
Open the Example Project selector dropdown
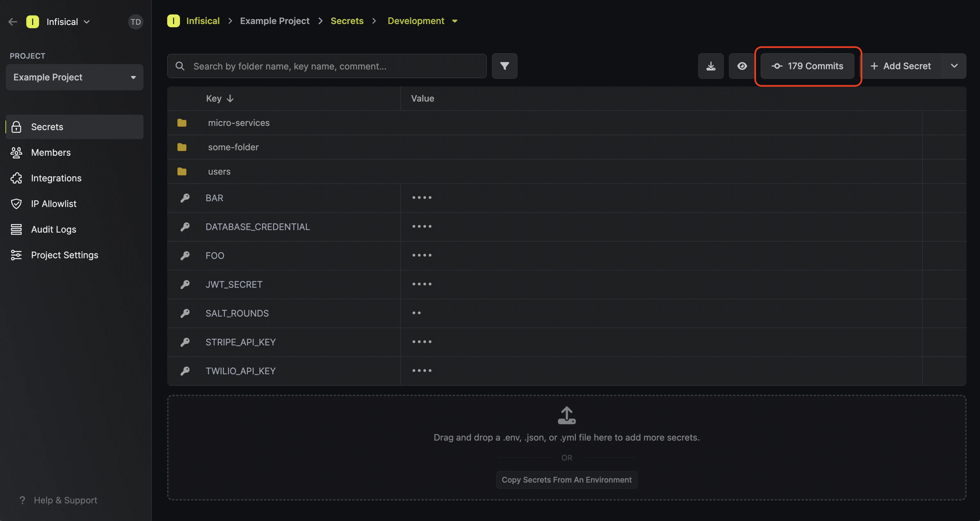click(x=75, y=77)
